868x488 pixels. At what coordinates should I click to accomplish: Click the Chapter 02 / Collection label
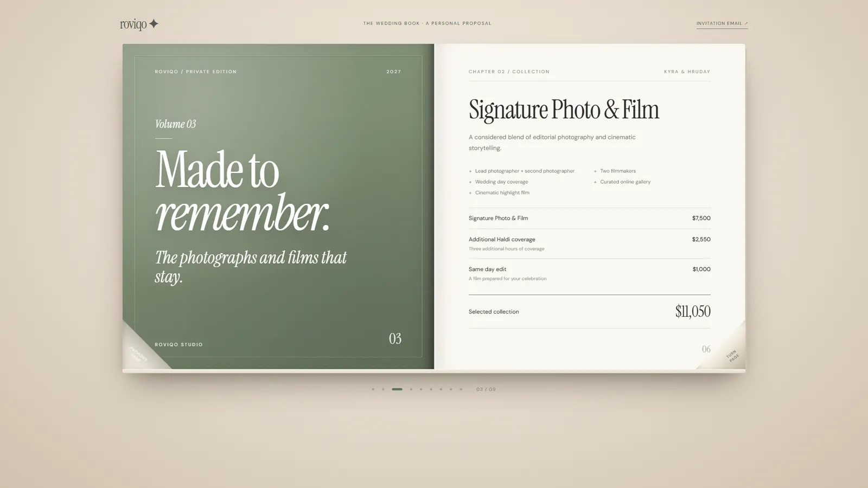click(x=509, y=72)
